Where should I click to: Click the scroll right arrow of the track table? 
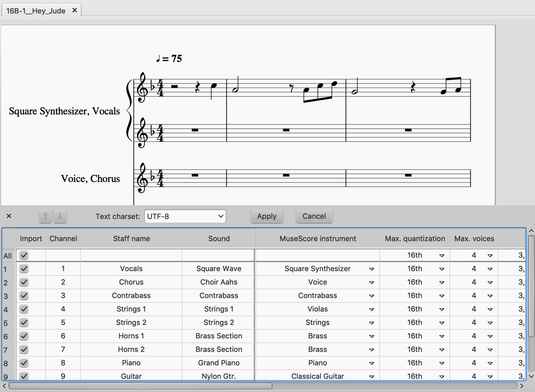tap(522, 386)
